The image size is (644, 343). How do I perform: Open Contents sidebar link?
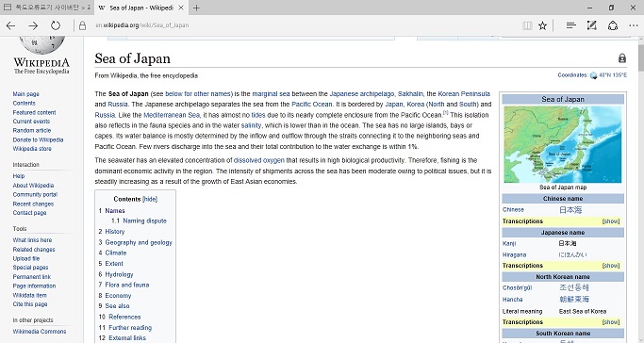(x=24, y=103)
